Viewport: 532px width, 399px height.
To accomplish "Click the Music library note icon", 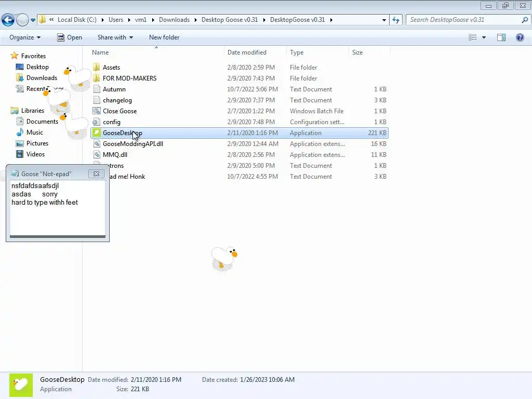I will click(x=20, y=132).
